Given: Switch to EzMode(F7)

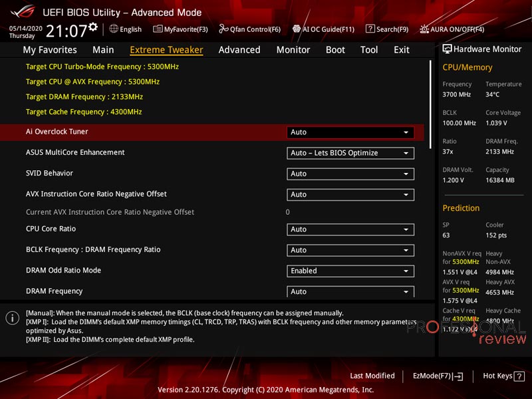Looking at the screenshot, I should click(438, 376).
